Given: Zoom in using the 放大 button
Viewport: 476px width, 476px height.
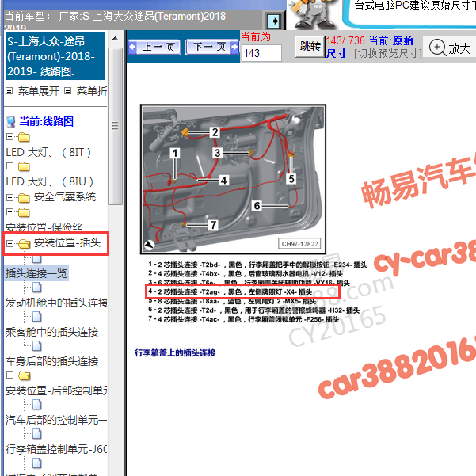Looking at the screenshot, I should (450, 48).
